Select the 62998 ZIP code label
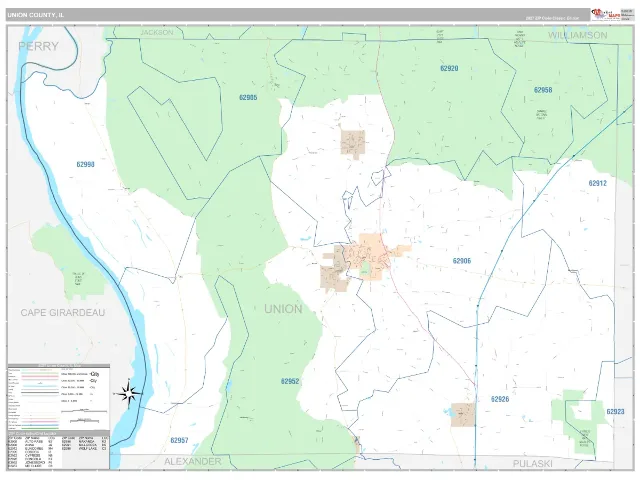 85,164
